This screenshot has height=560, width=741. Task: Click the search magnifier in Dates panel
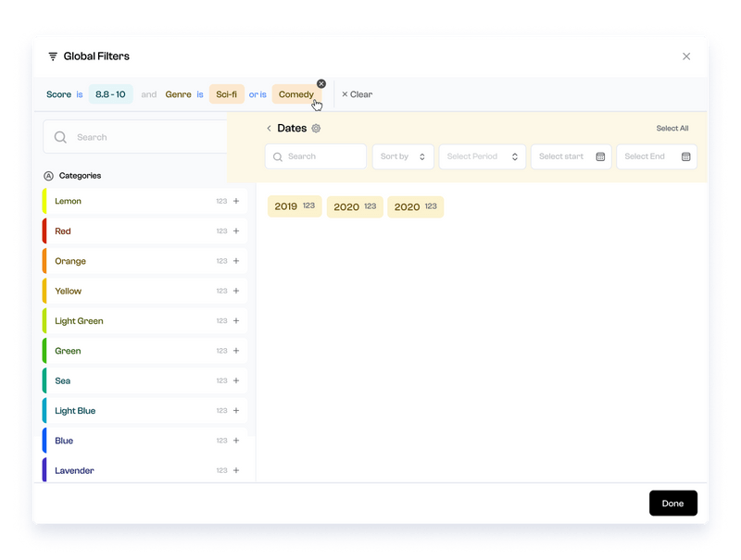[279, 156]
